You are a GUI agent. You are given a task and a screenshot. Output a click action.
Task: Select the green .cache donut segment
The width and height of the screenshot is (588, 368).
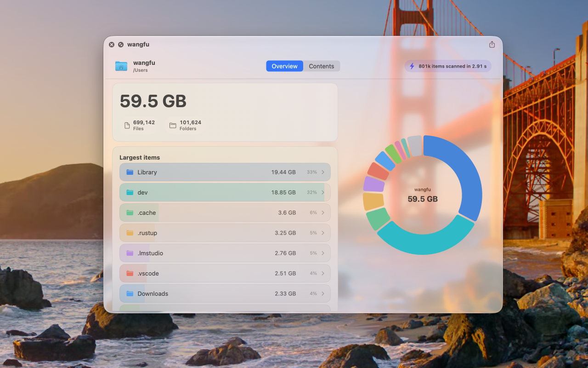point(378,219)
